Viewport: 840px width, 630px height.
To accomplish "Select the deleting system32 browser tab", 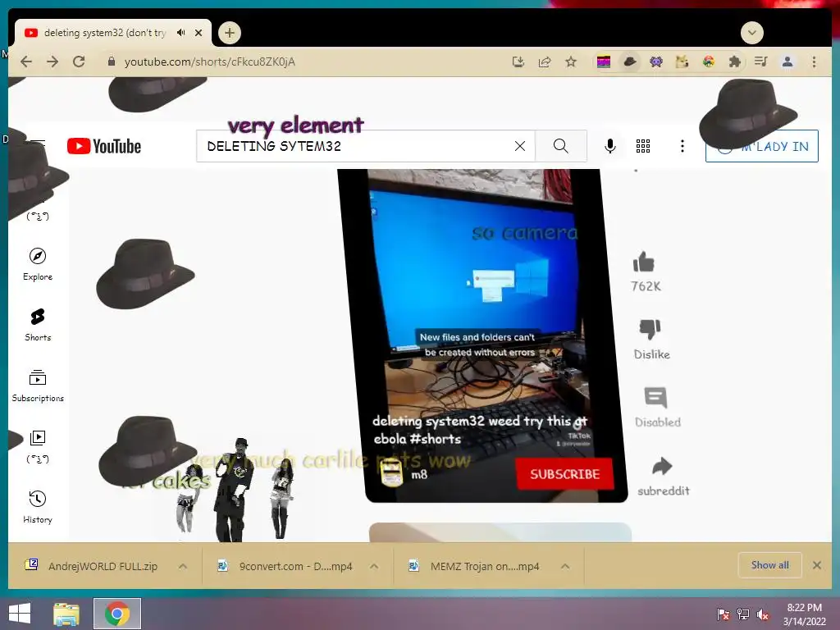I will coord(105,33).
